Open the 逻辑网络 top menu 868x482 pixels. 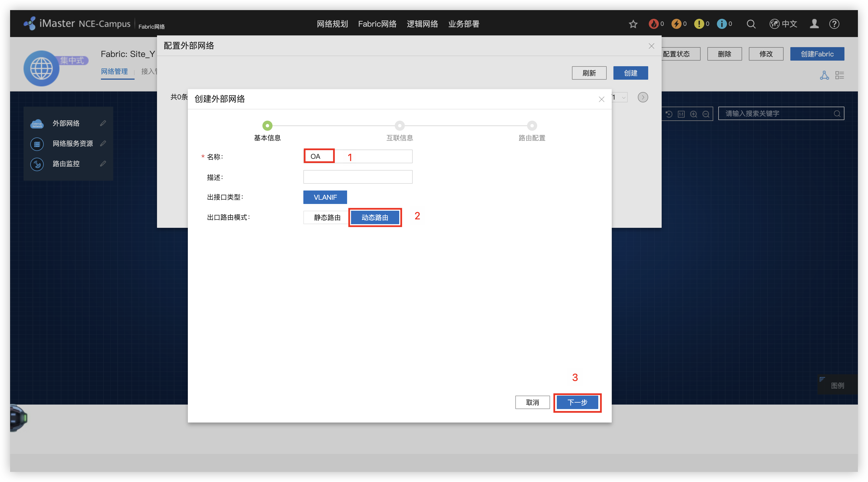click(422, 24)
